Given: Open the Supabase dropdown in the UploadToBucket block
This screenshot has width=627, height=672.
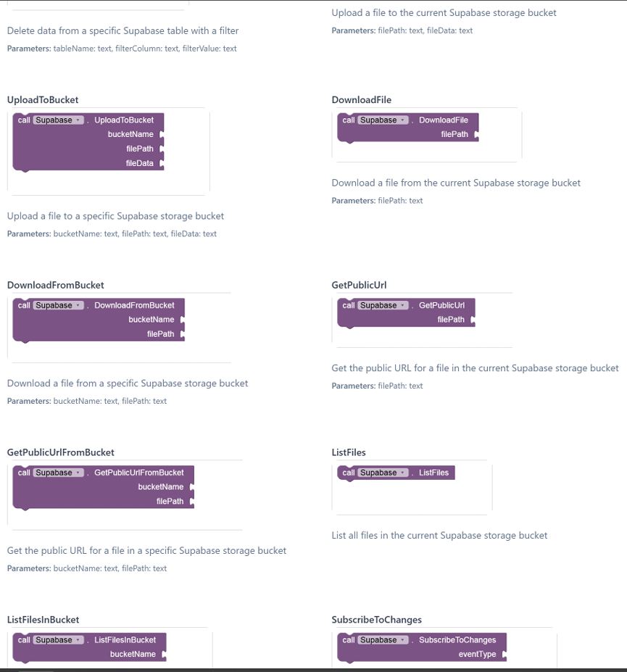Looking at the screenshot, I should pos(59,120).
